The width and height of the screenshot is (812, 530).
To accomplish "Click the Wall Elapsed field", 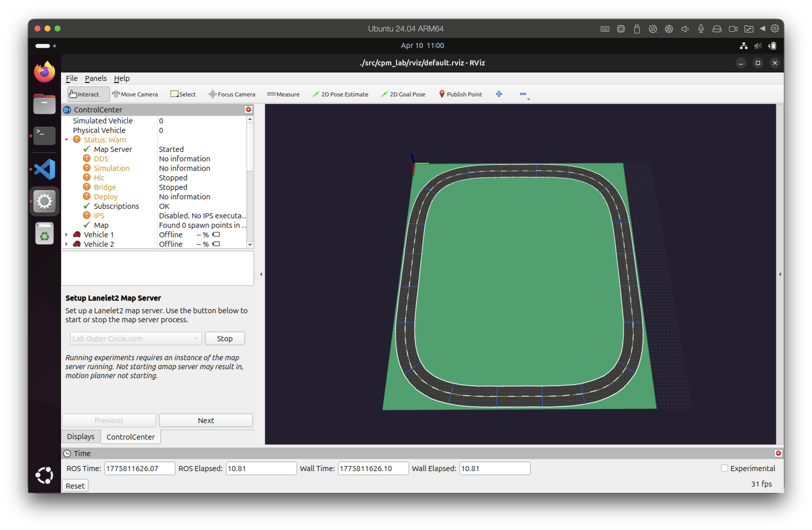I will tap(495, 468).
